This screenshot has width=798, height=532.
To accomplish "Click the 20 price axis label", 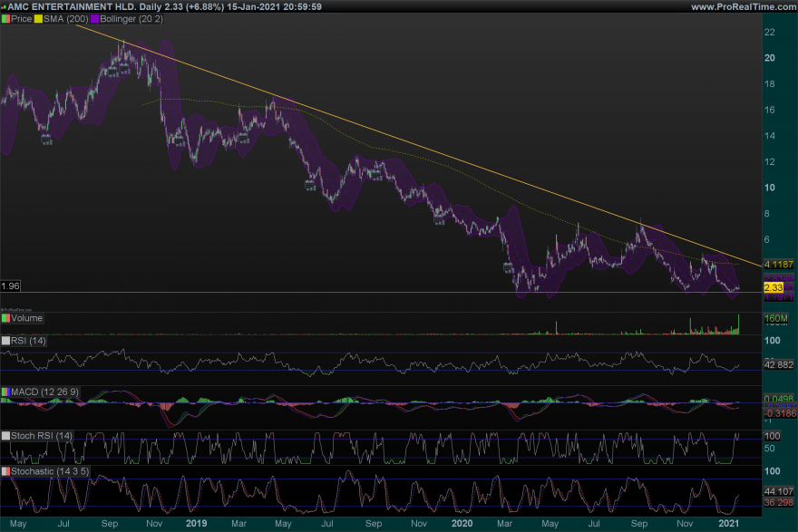I will [x=770, y=58].
